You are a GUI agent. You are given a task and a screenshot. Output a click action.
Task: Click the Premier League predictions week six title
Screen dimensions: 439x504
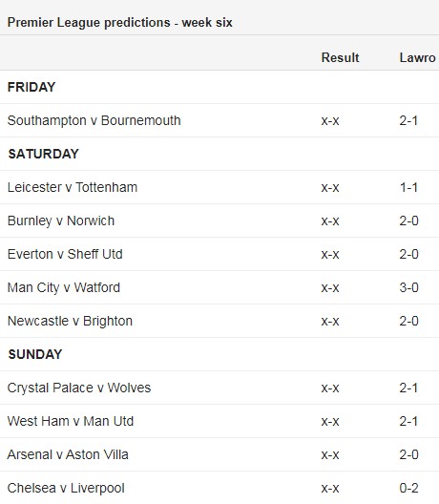[119, 23]
